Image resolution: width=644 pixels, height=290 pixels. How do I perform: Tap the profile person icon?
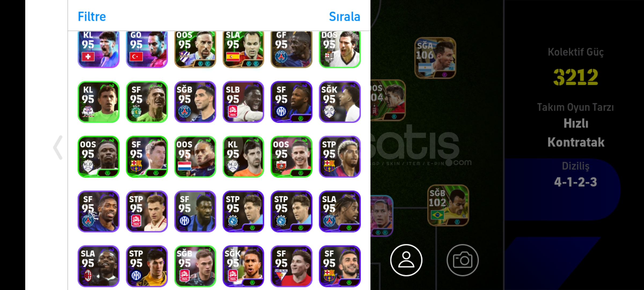tap(406, 260)
